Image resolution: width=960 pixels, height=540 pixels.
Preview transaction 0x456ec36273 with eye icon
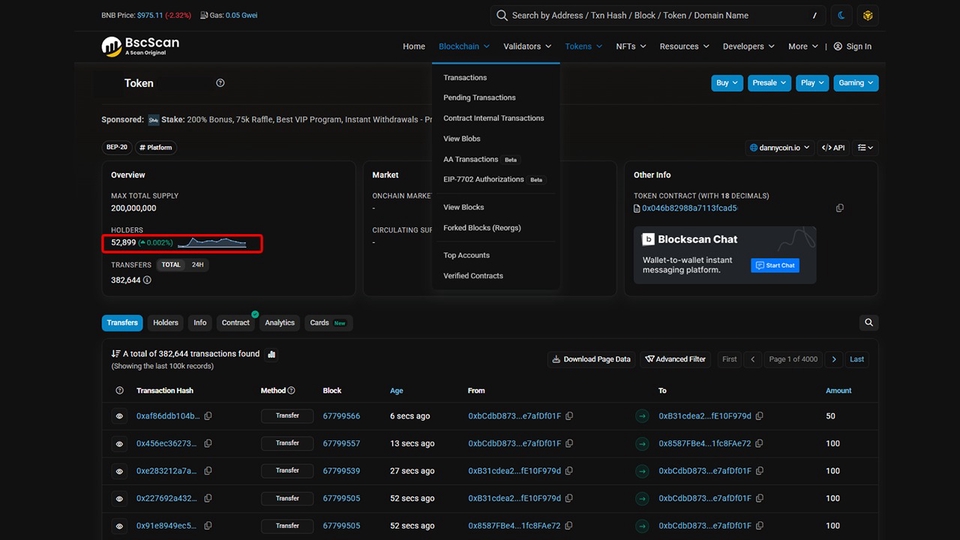point(119,444)
